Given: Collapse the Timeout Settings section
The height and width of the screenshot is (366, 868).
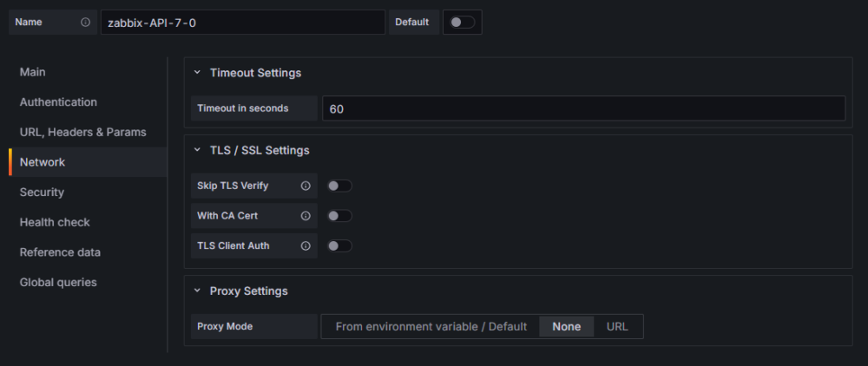Looking at the screenshot, I should pos(198,73).
